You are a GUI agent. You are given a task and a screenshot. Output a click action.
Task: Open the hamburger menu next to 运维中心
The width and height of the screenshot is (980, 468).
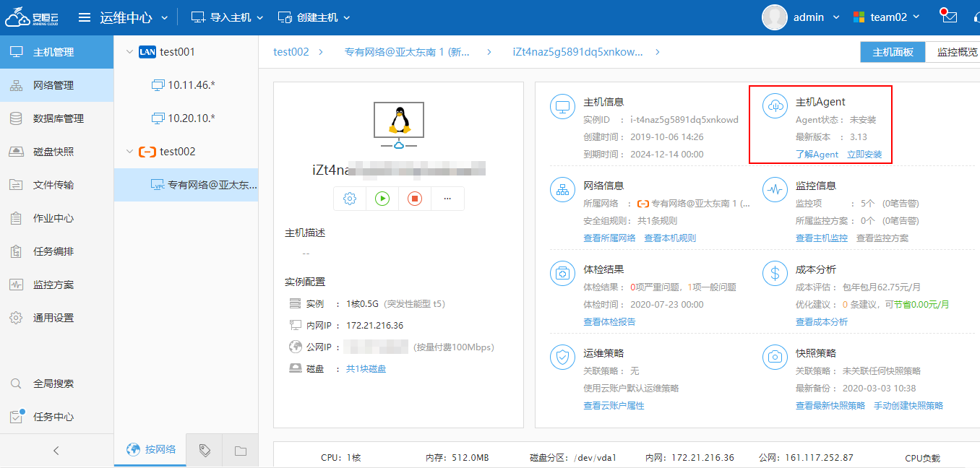point(85,17)
